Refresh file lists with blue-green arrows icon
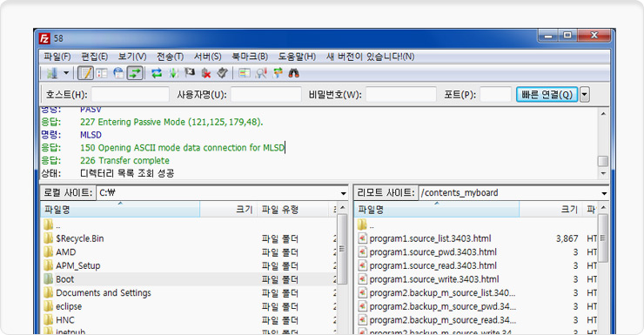The image size is (644, 335). pyautogui.click(x=157, y=73)
